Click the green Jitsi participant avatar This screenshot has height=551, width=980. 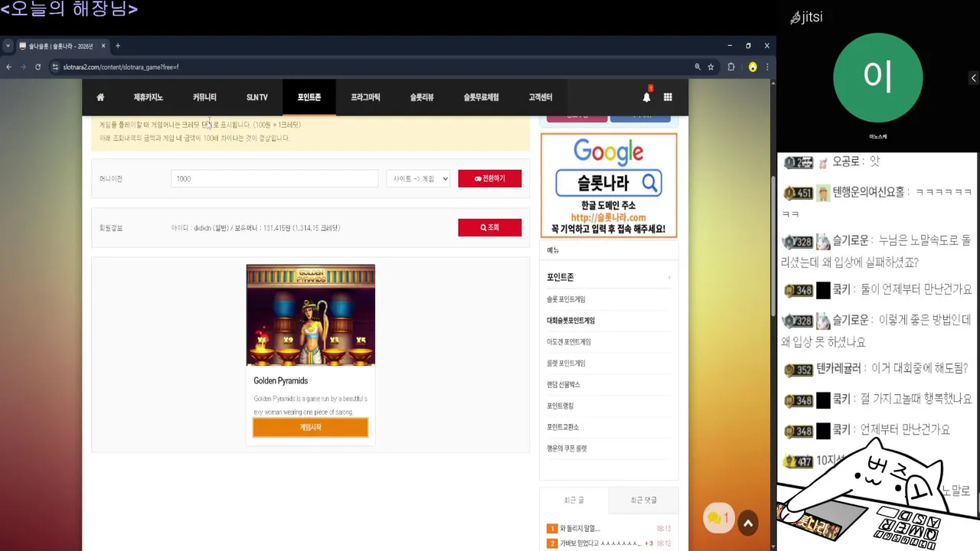(878, 77)
